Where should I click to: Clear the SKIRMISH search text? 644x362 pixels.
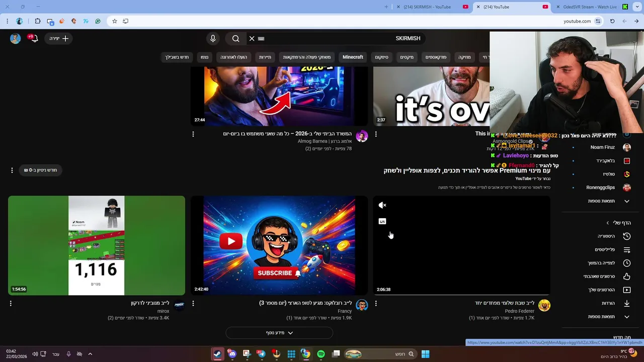[x=252, y=38]
